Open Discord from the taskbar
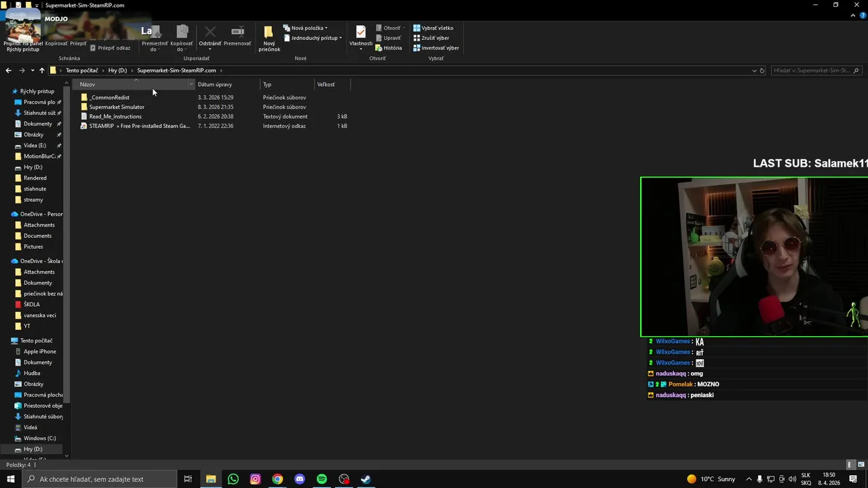Screen dimensions: 868x488 tap(300, 479)
